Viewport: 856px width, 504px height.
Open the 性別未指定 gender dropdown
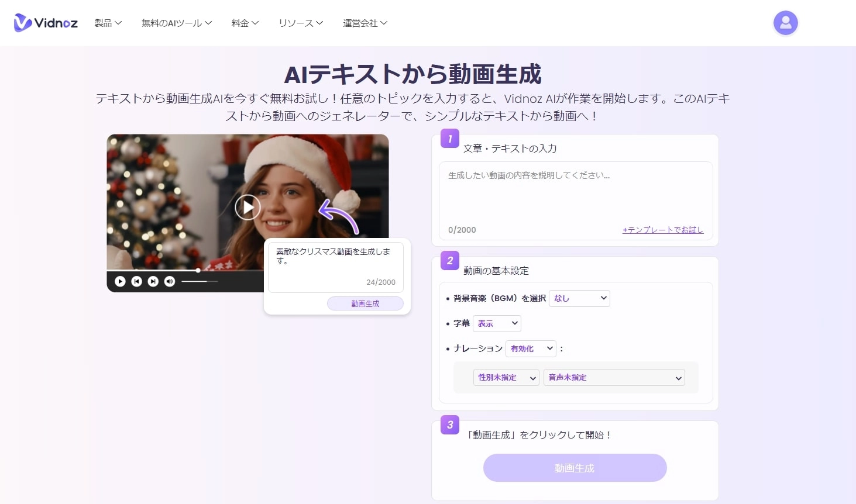point(506,378)
